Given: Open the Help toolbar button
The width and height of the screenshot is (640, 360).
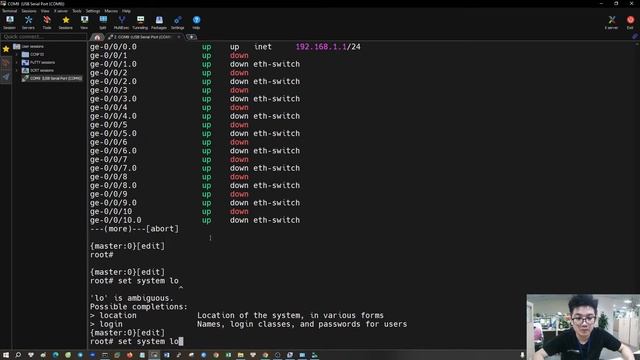Looking at the screenshot, I should (196, 22).
